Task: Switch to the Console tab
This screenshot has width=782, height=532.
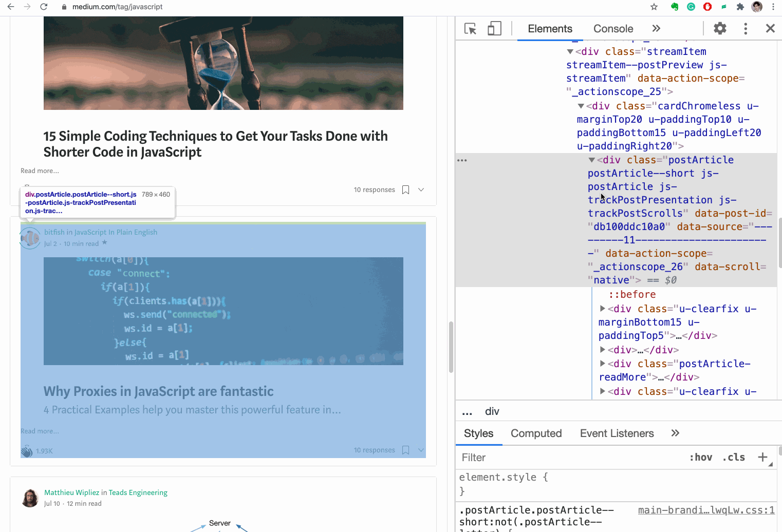Action: point(613,29)
